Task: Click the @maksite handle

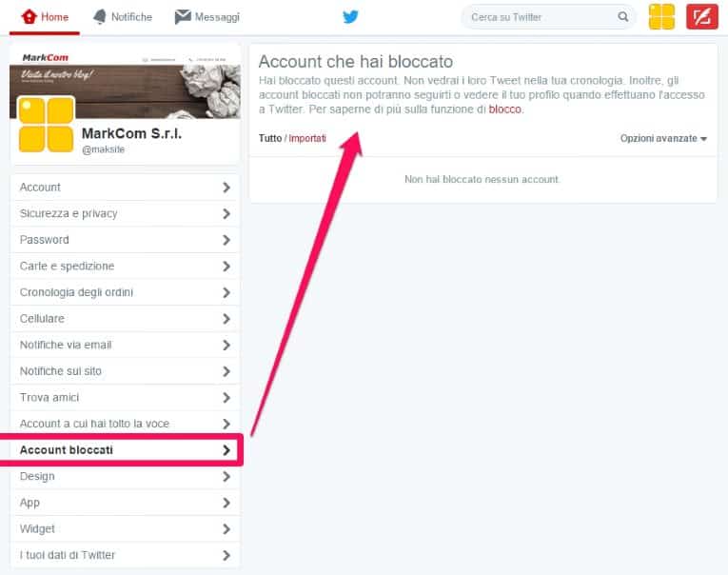Action: point(103,149)
